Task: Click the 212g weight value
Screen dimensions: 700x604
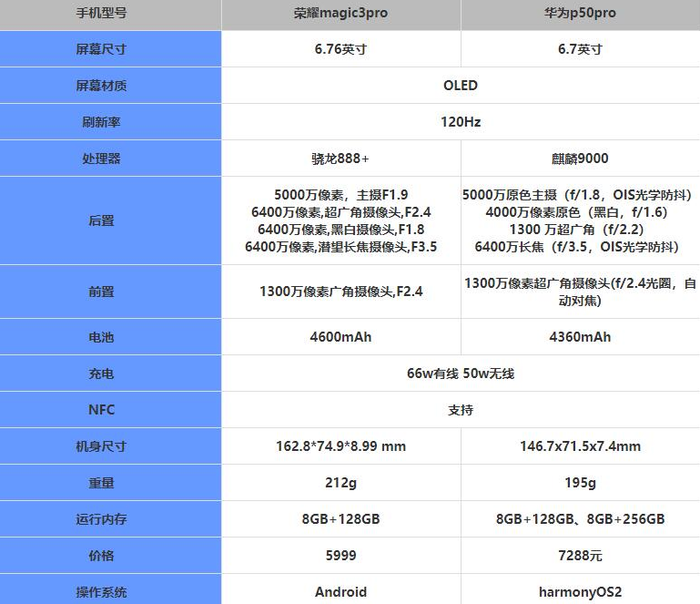Action: [340, 483]
